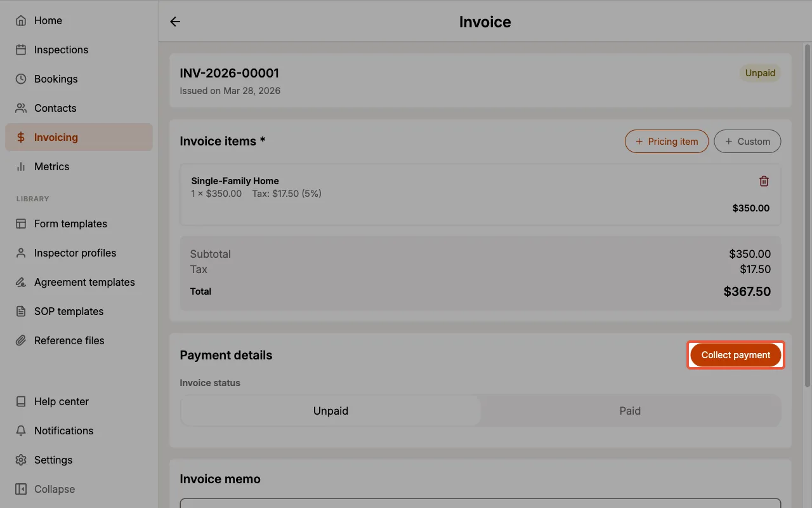Click the Total amount $367.50
The height and width of the screenshot is (508, 812).
pyautogui.click(x=747, y=292)
